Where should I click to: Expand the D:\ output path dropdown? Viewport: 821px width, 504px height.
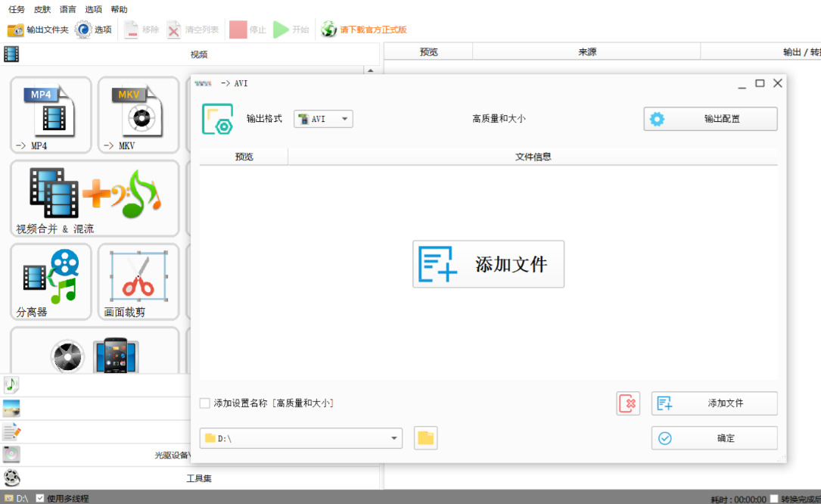tap(395, 438)
